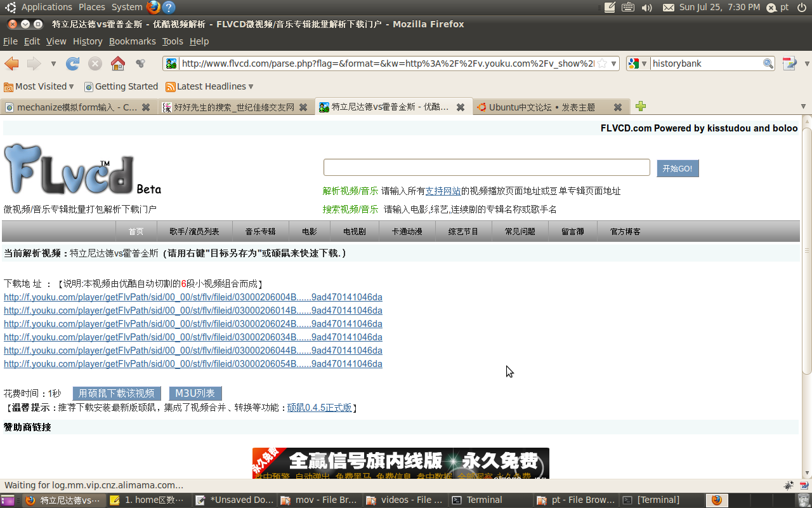This screenshot has height=508, width=812.
Task: Open the Bookmarks menu
Action: tap(132, 41)
